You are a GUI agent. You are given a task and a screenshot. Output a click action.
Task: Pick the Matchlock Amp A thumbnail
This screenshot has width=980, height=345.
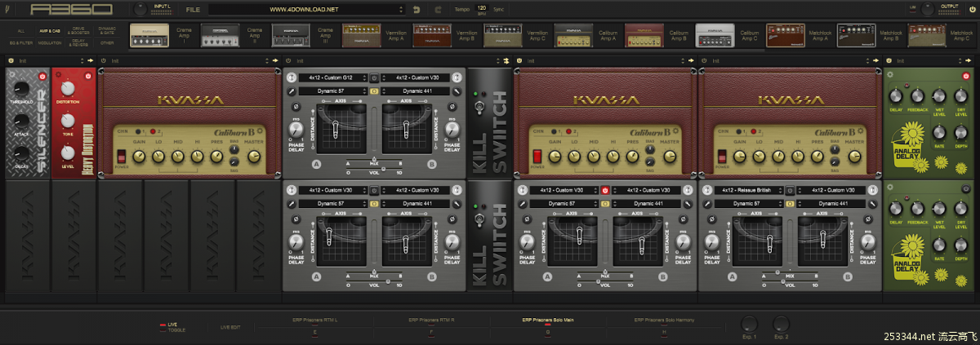coord(786,35)
